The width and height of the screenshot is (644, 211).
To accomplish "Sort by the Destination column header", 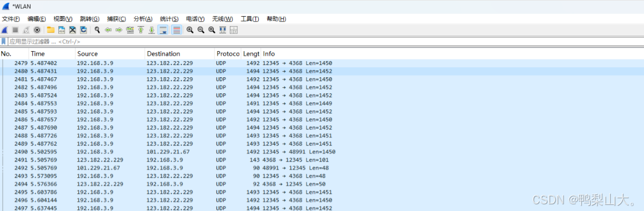I will point(180,54).
